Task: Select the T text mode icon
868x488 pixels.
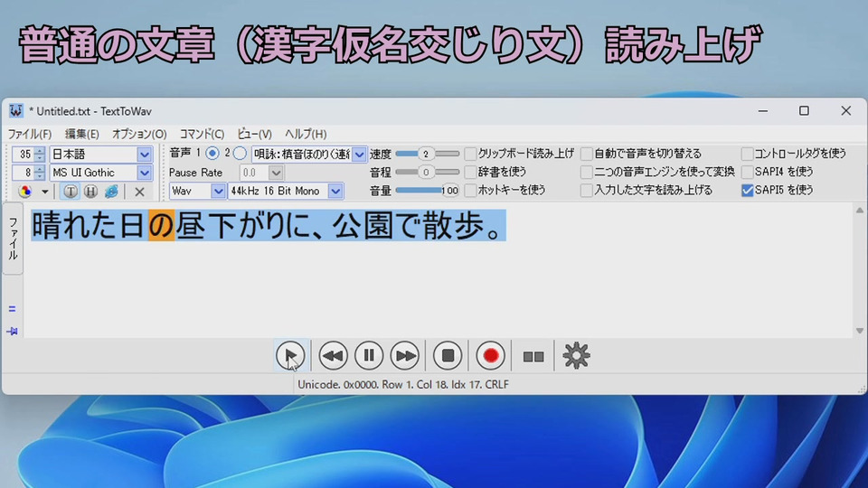Action: (71, 192)
